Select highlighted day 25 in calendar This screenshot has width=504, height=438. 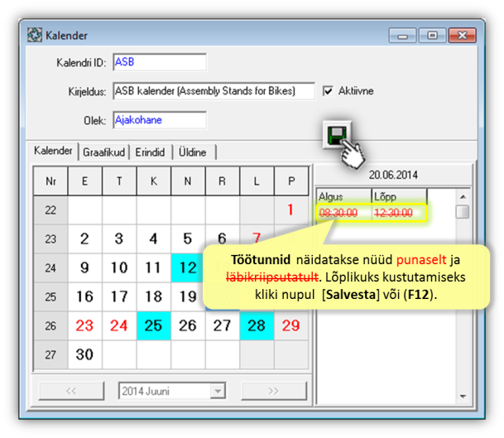point(153,325)
